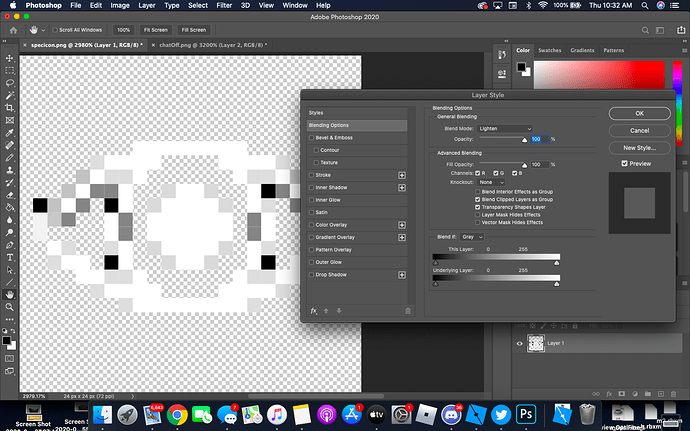Select the Lasso tool
The image size is (690, 431).
(9, 83)
